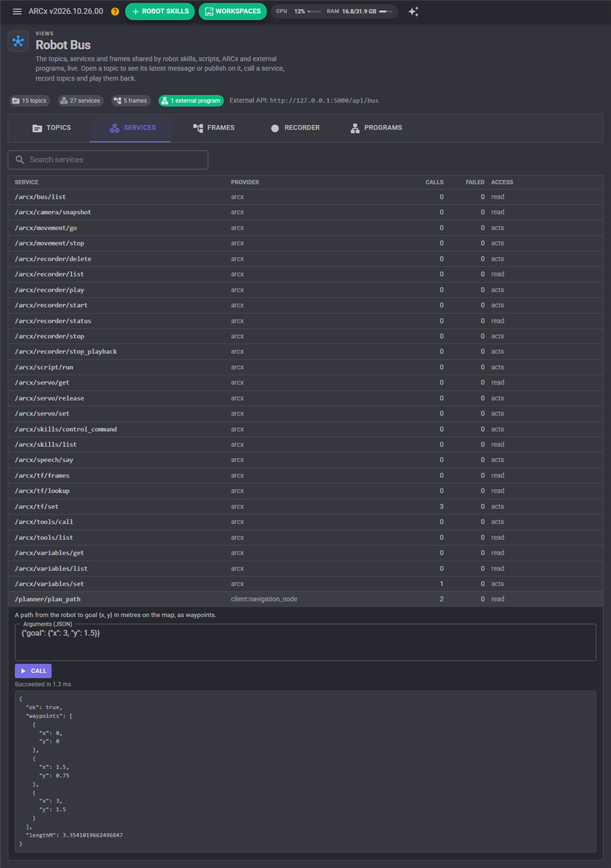Collapse the /planner/plan_path service row
Viewport: 611px width, 868px height.
point(305,599)
